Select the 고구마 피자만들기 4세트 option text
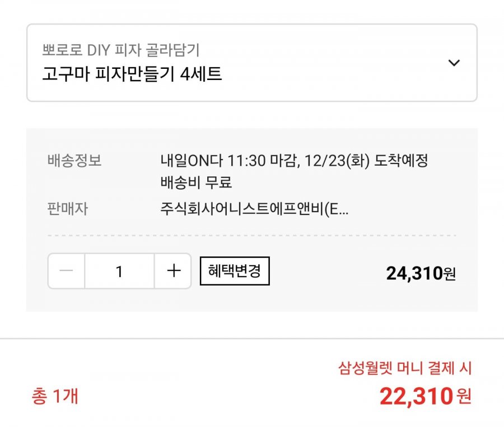Image resolution: width=504 pixels, height=427 pixels. [132, 74]
